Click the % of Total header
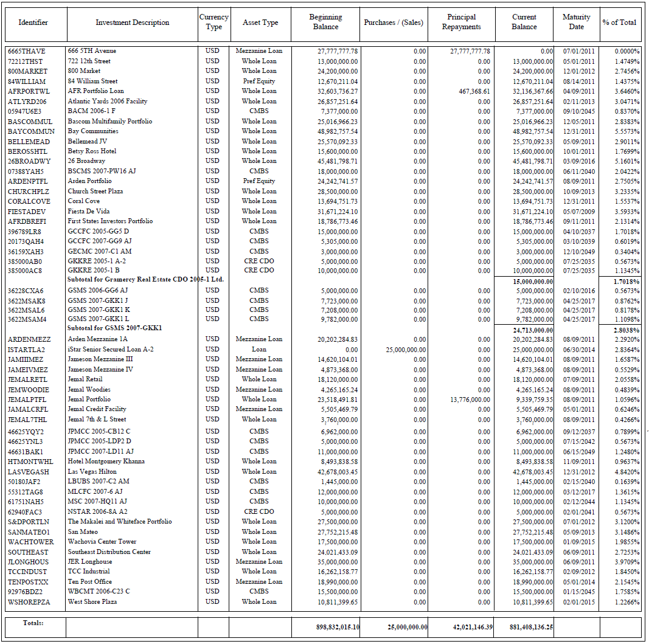 point(619,23)
